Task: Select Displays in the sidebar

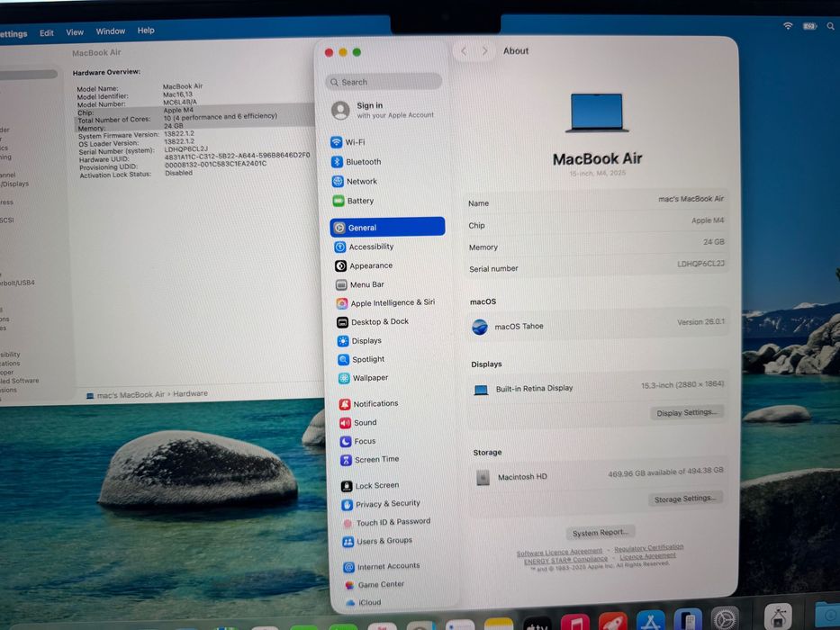Action: coord(359,341)
